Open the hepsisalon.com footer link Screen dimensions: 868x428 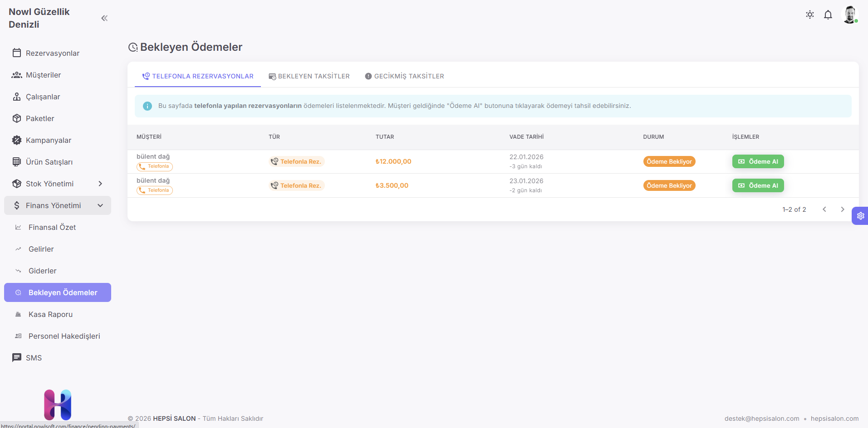tap(834, 418)
